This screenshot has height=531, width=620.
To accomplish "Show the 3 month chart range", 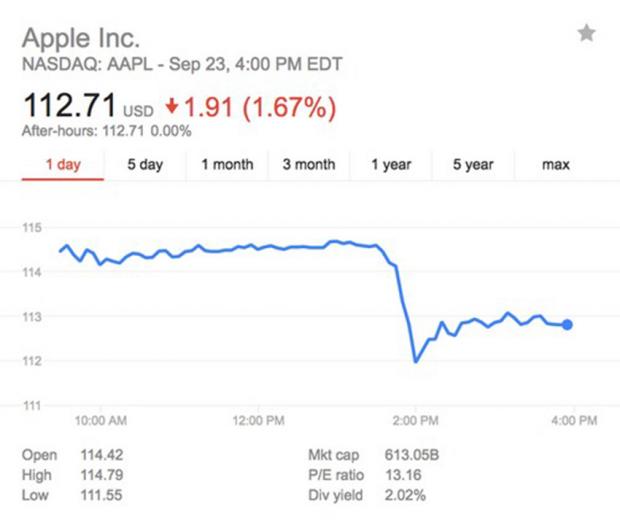I will pyautogui.click(x=308, y=164).
